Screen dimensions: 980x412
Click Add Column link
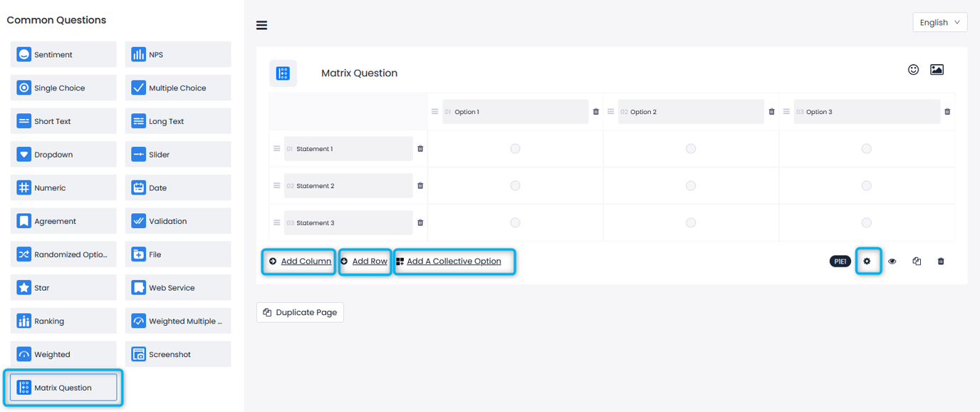tap(306, 262)
